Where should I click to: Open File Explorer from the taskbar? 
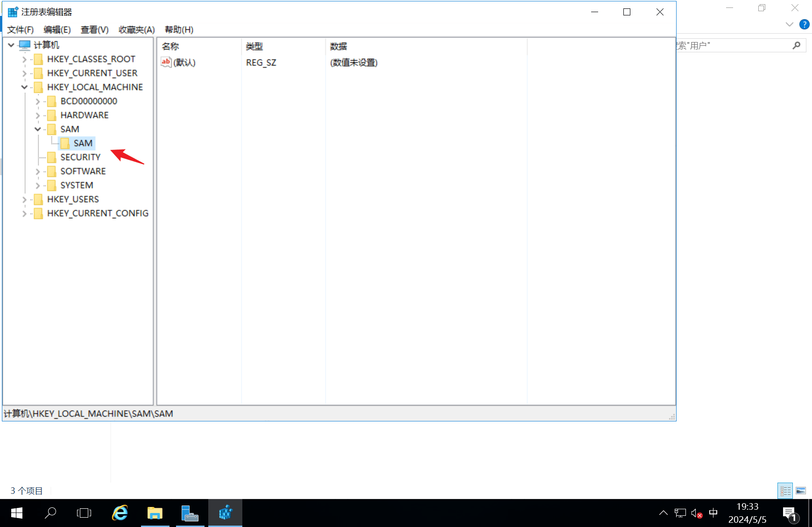[x=155, y=513]
